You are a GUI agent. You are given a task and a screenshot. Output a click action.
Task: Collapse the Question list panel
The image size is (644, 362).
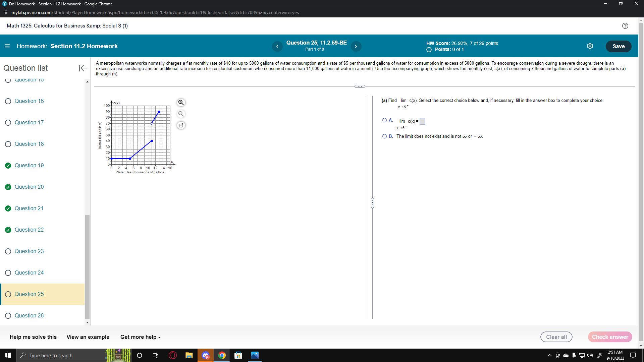pos(82,68)
